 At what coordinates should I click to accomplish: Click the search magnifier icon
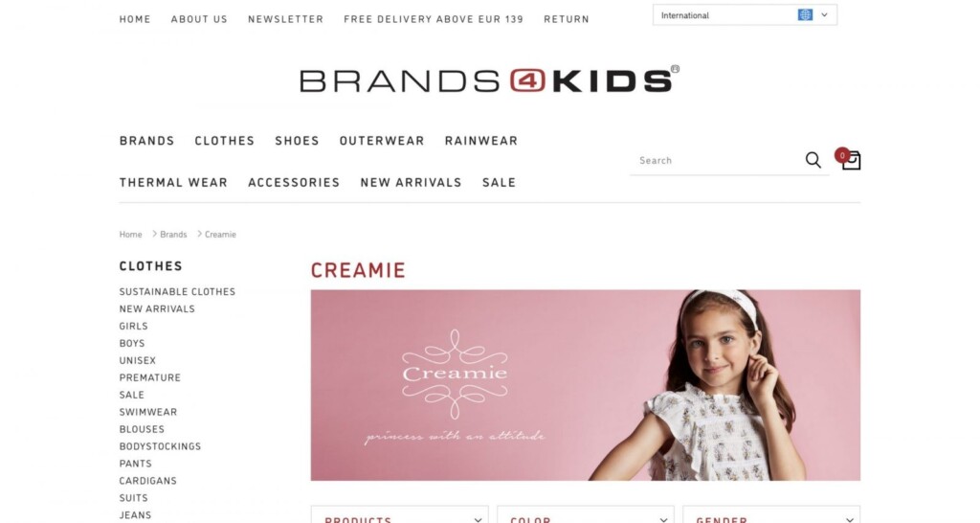[x=813, y=160]
